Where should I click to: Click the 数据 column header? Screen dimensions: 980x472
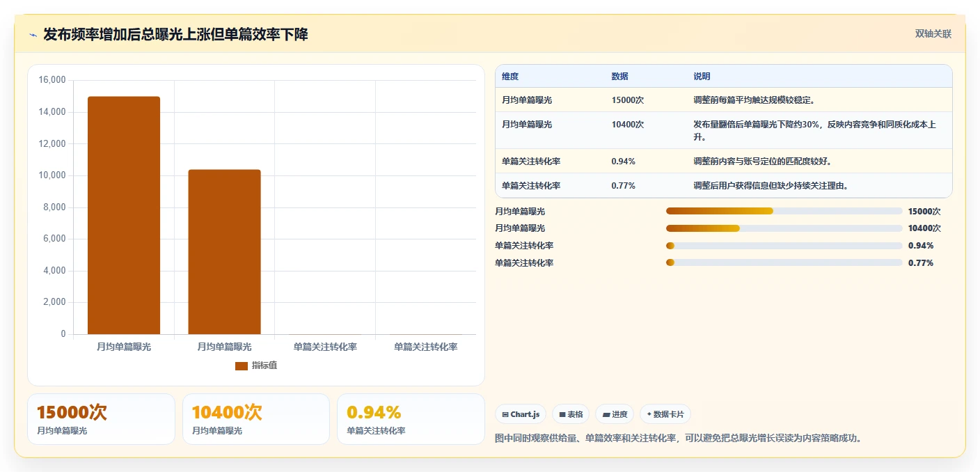click(x=619, y=77)
